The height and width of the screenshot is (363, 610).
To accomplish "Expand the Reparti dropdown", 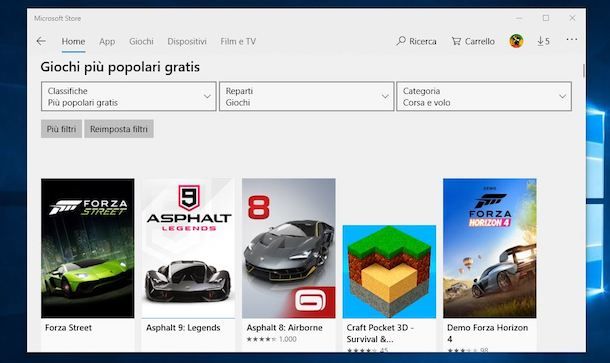I will [307, 96].
